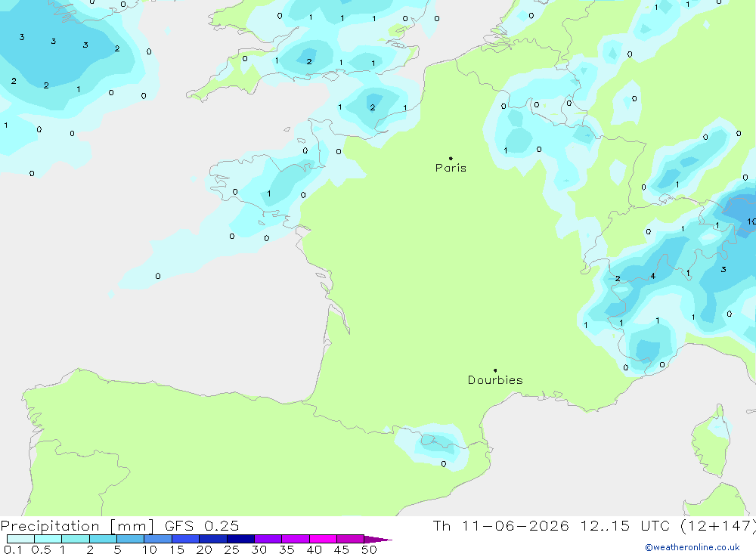
Task: Pick the 35–40 mm violet legend swatch
Action: [296, 539]
